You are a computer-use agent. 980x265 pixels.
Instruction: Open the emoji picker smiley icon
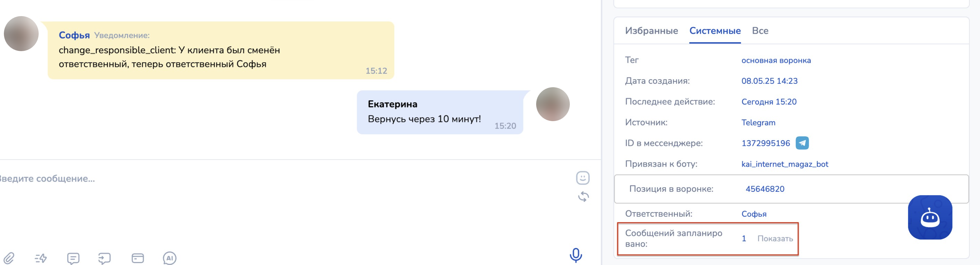[583, 178]
